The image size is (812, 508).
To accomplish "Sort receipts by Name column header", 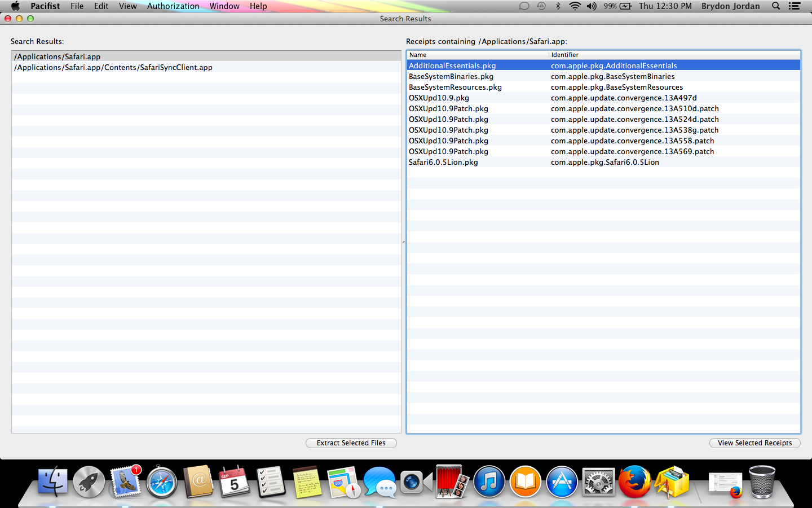I will 478,55.
